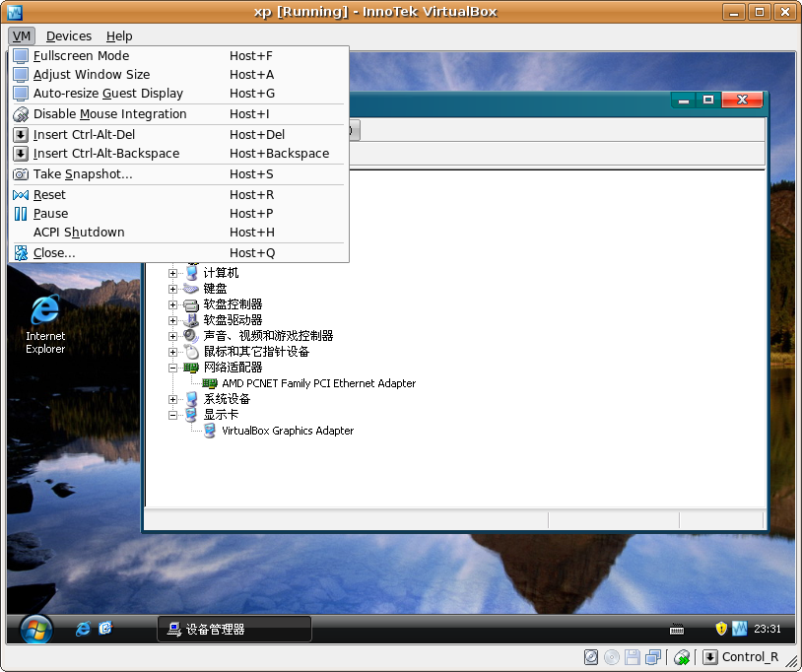Click the AMD PCNET adapter's network card icon
802x672 pixels.
click(210, 383)
